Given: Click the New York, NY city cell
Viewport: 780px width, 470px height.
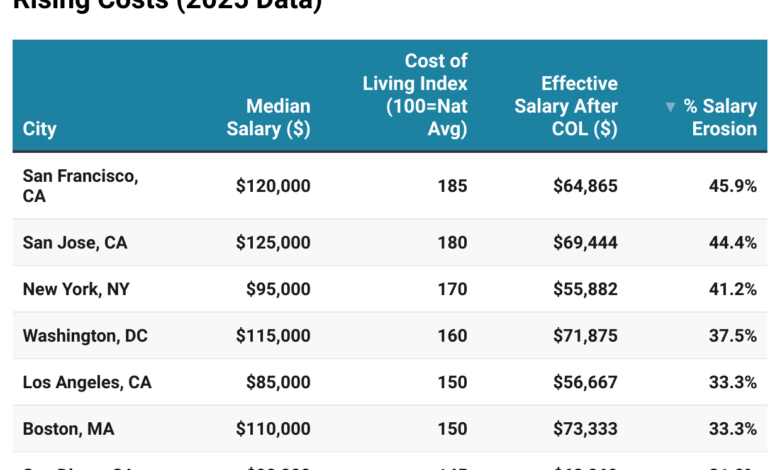Looking at the screenshot, I should tap(77, 289).
